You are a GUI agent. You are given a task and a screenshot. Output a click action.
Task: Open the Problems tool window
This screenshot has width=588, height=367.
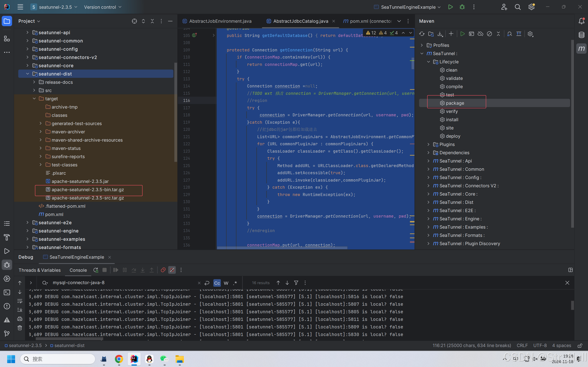click(7, 306)
